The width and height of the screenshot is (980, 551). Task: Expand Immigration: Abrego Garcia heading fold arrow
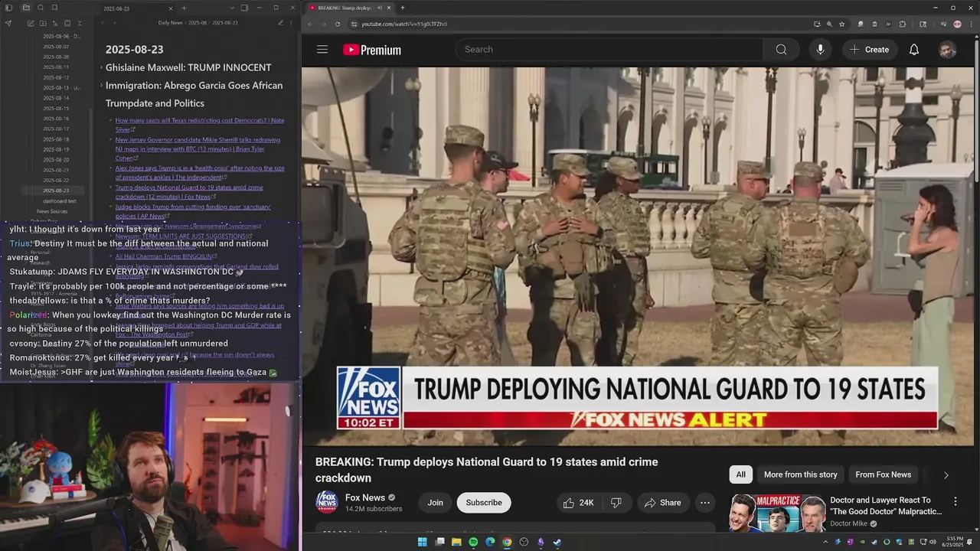pyautogui.click(x=101, y=86)
